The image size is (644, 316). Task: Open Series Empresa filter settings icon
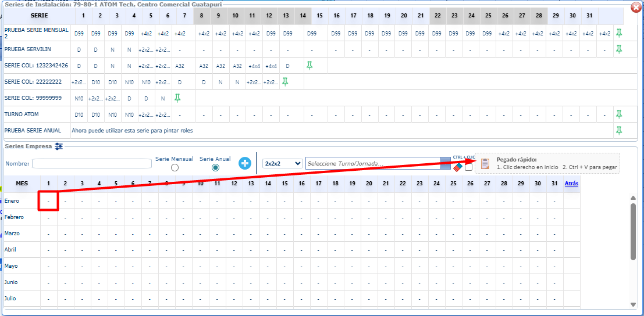(59, 146)
